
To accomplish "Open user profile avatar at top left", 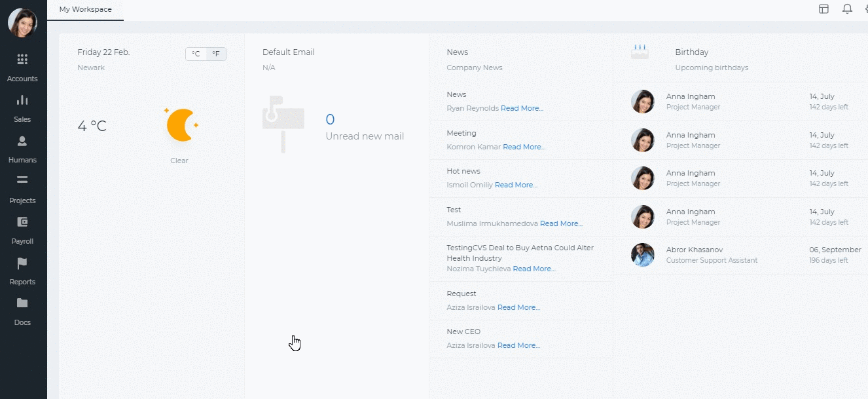I will pyautogui.click(x=22, y=22).
